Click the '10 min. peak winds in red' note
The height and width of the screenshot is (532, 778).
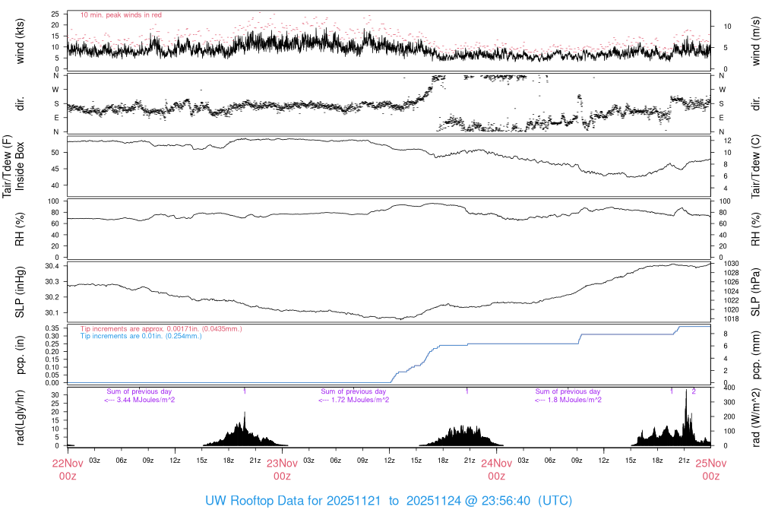point(121,15)
